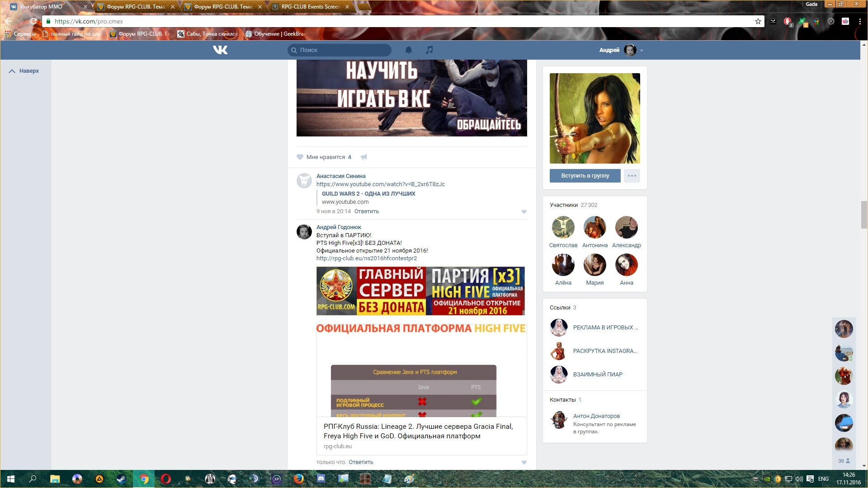
Task: Open the 'Обучение | GeekBrains' bookmark
Action: (276, 34)
